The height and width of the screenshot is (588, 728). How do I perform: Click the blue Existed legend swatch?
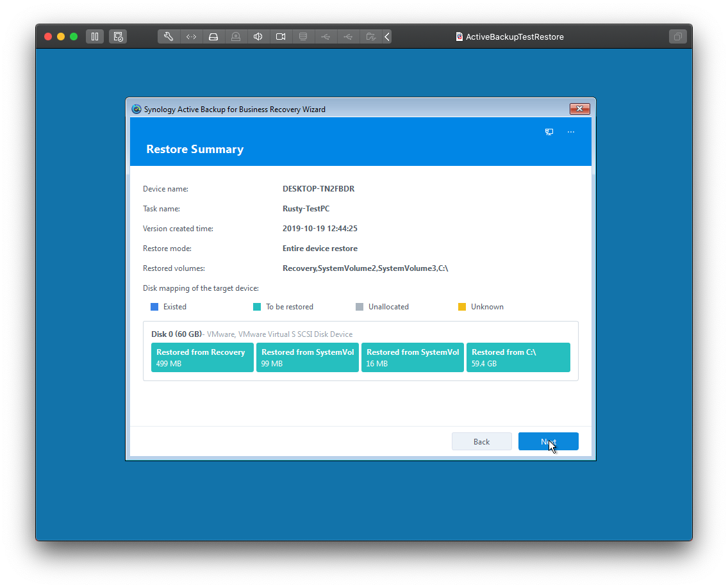click(x=154, y=307)
